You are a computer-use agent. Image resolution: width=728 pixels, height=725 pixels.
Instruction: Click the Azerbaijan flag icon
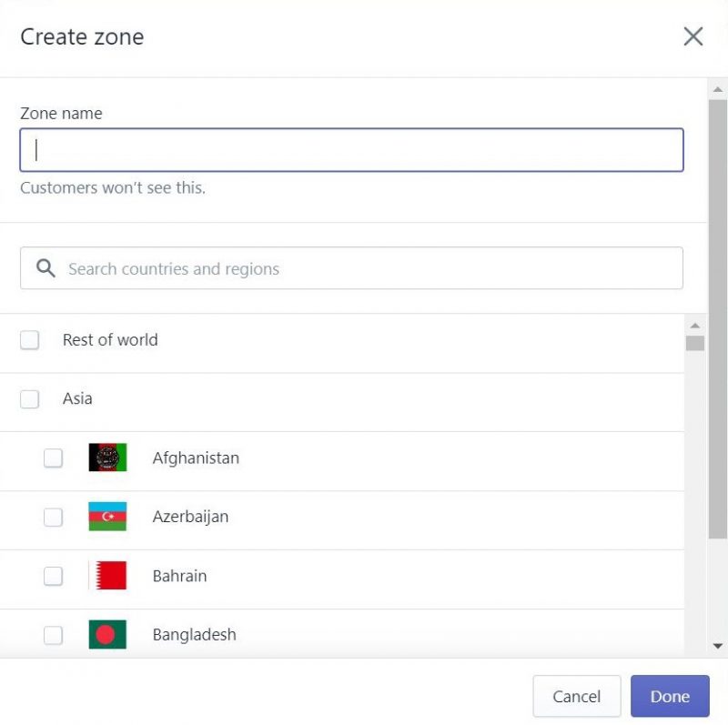pyautogui.click(x=106, y=517)
